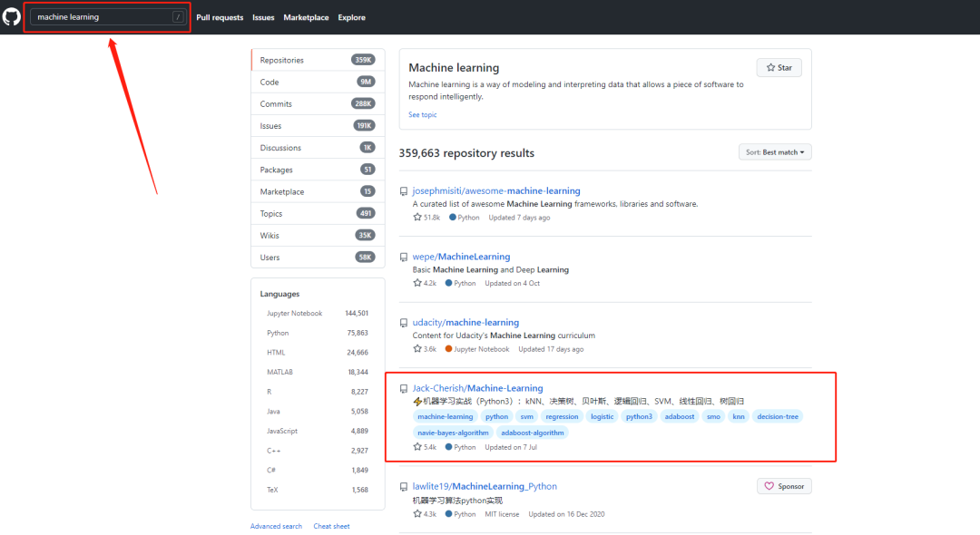
Task: Open Jack-Cherish/Machine-Learning repository link
Action: coord(477,388)
